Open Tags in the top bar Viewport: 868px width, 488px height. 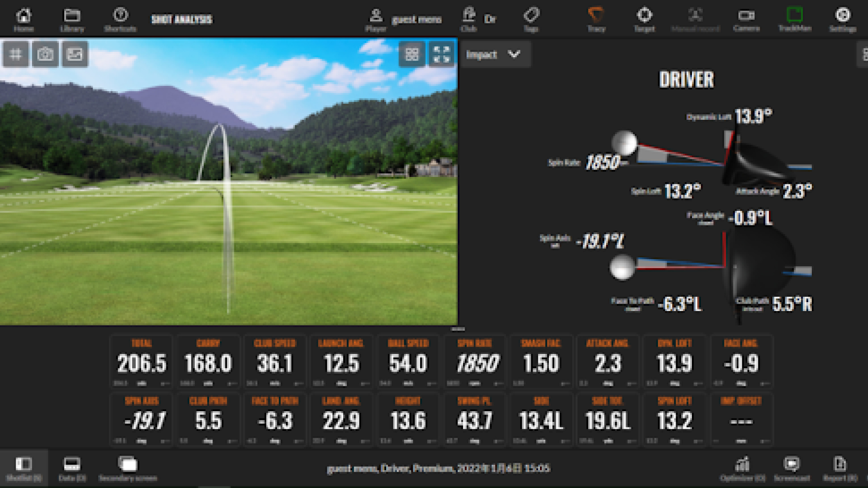coord(531,19)
